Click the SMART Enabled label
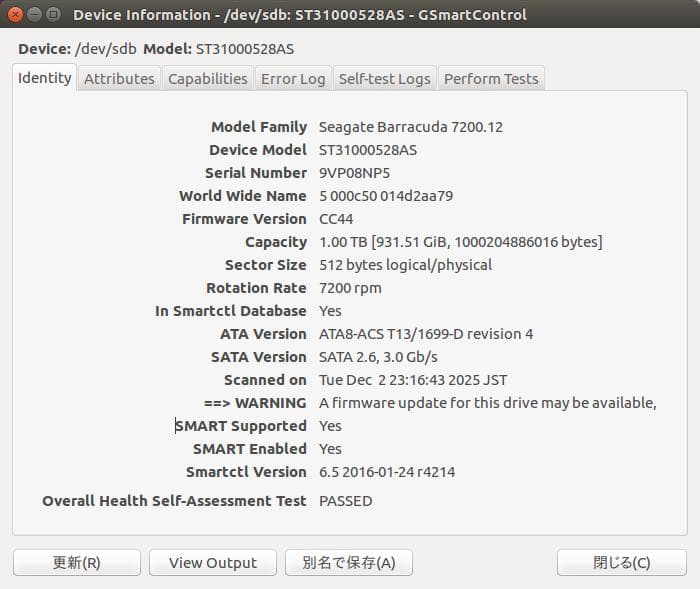This screenshot has width=700, height=589. coord(250,449)
